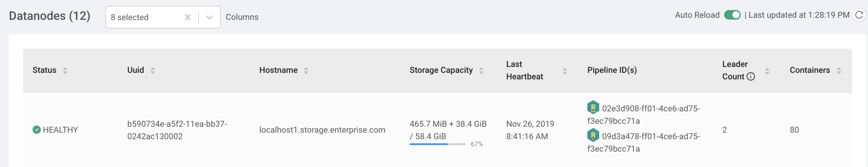
Task: Click the Last Heartbeat sort arrows
Action: click(565, 71)
